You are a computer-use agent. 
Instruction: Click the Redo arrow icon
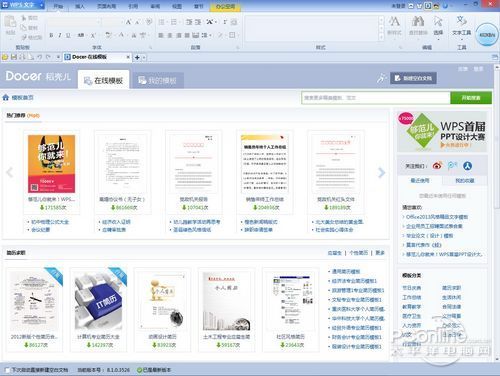(48, 57)
